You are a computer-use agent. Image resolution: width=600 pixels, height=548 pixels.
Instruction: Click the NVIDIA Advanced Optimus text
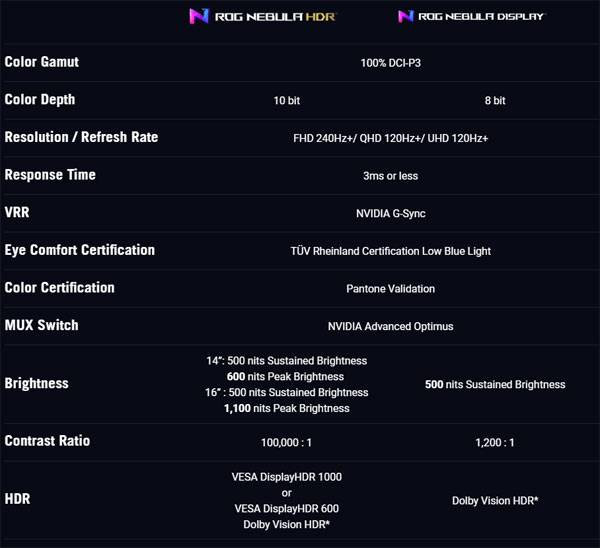(390, 326)
